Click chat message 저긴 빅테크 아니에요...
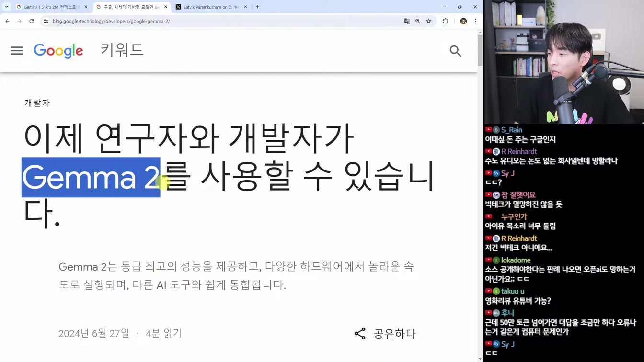 click(x=518, y=248)
